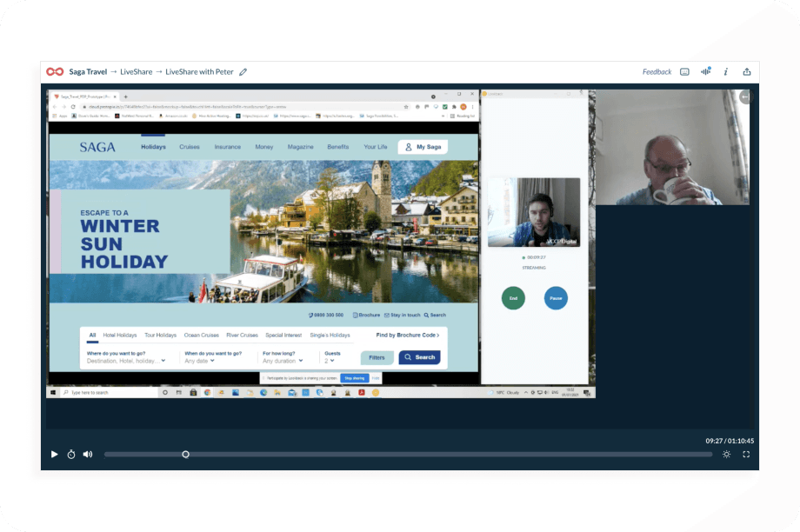Click the browser back arrow

click(55, 107)
